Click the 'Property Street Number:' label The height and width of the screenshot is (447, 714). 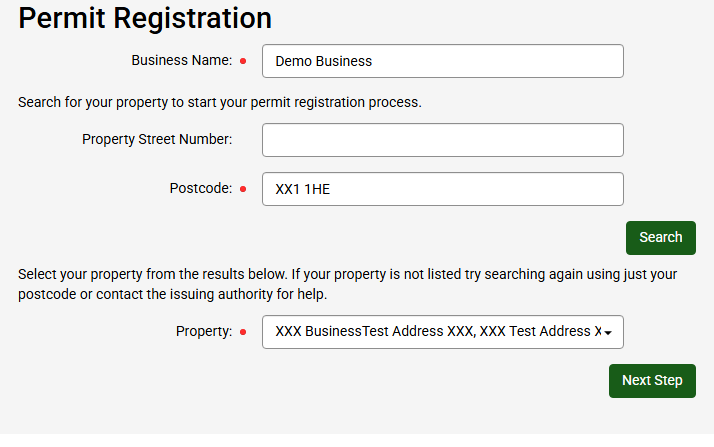tap(157, 139)
